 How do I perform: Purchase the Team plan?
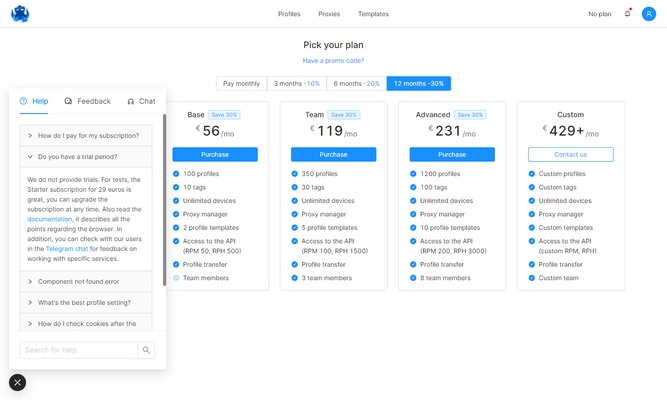coord(334,154)
